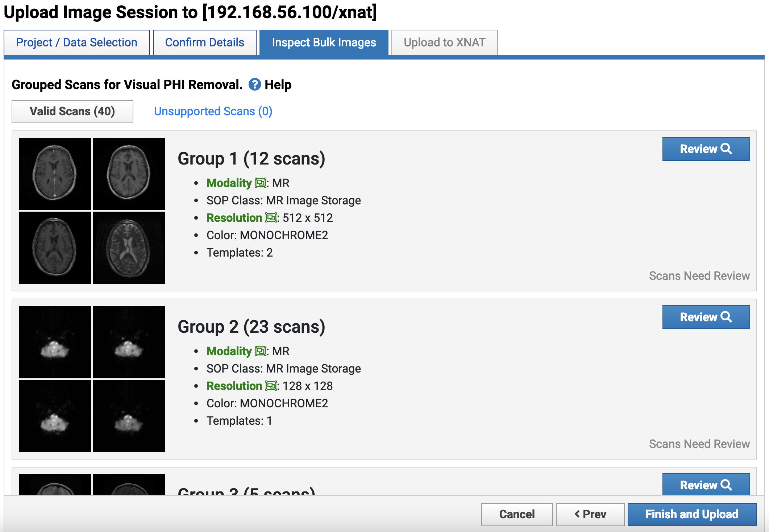Select the Upload to XNAT tab
This screenshot has width=769, height=532.
click(x=444, y=42)
